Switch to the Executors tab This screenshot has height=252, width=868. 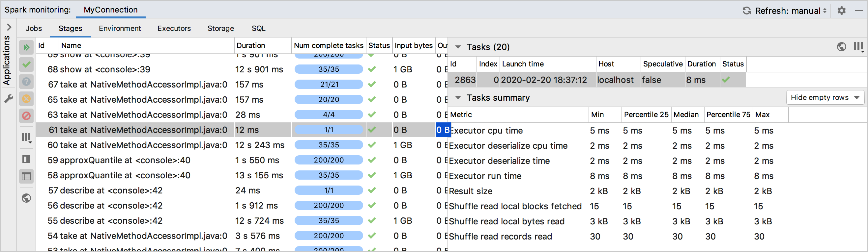[174, 28]
